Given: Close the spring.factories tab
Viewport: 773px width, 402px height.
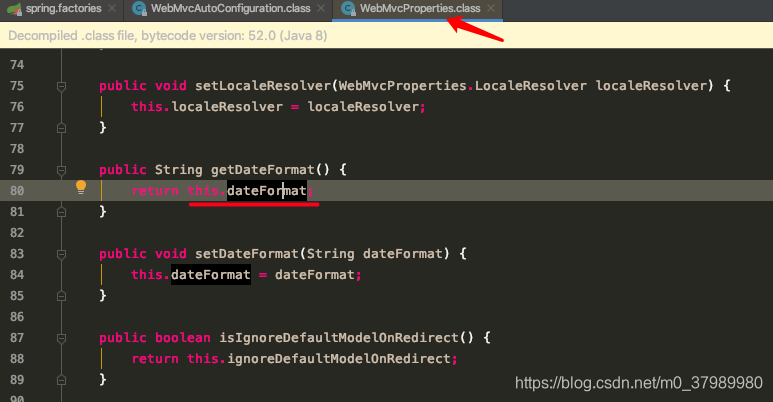Looking at the screenshot, I should click(x=112, y=8).
